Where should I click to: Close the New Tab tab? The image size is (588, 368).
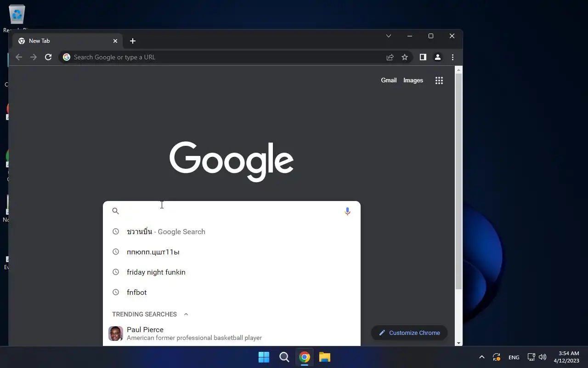tap(115, 41)
